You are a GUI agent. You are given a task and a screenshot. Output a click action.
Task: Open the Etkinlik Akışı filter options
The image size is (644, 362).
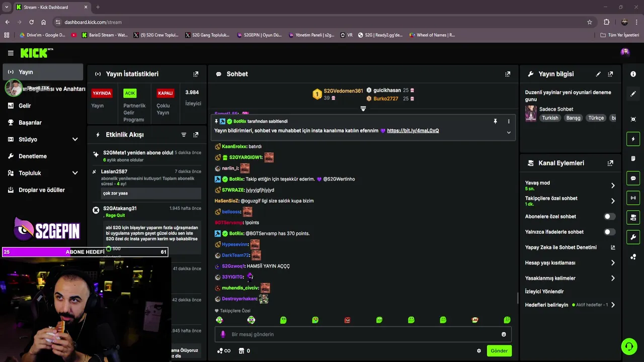coord(184,135)
